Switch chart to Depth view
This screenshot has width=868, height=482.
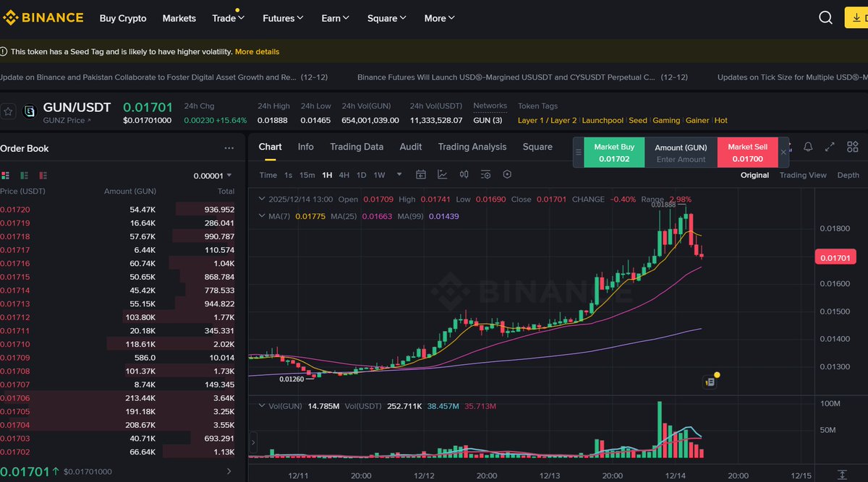click(x=848, y=175)
